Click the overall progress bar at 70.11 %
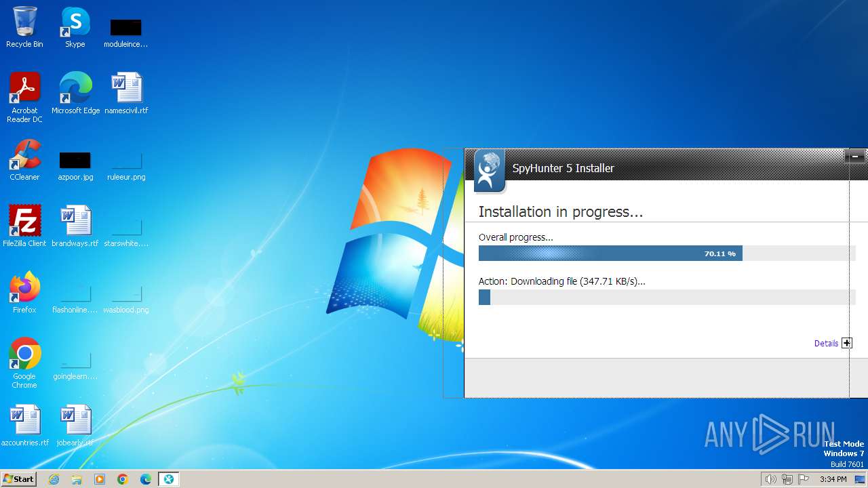This screenshot has width=868, height=488. 667,253
